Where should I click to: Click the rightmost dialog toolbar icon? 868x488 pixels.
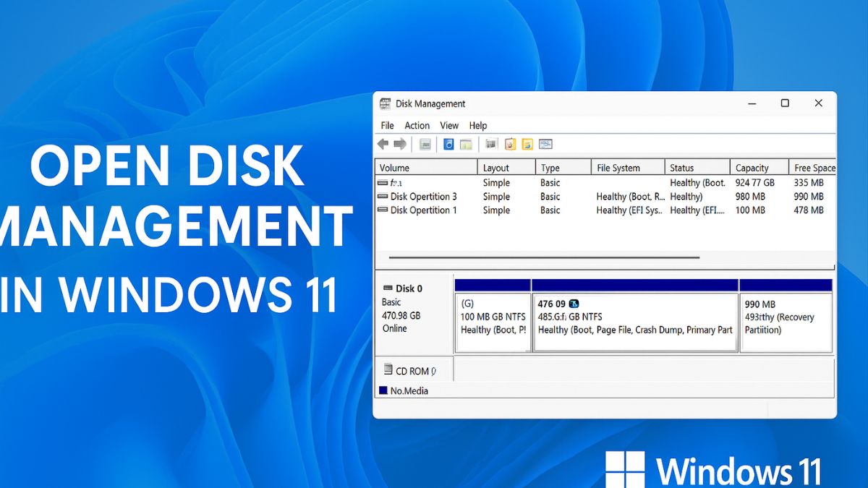[x=545, y=144]
